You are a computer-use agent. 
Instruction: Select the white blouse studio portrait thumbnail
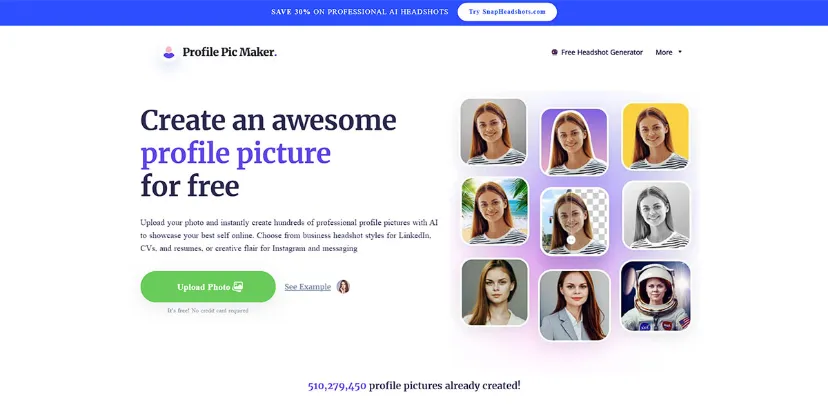(x=495, y=292)
